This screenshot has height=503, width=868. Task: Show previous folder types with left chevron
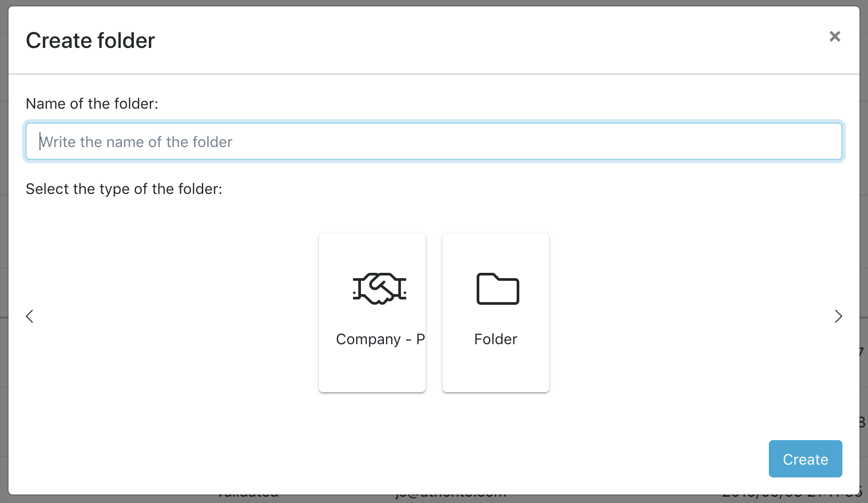pos(29,316)
